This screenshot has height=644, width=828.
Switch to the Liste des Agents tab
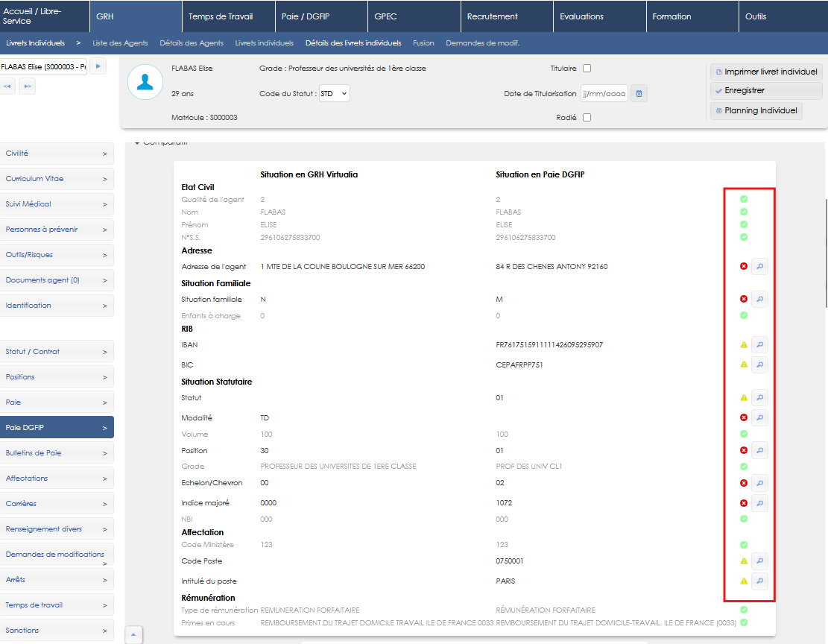click(120, 43)
